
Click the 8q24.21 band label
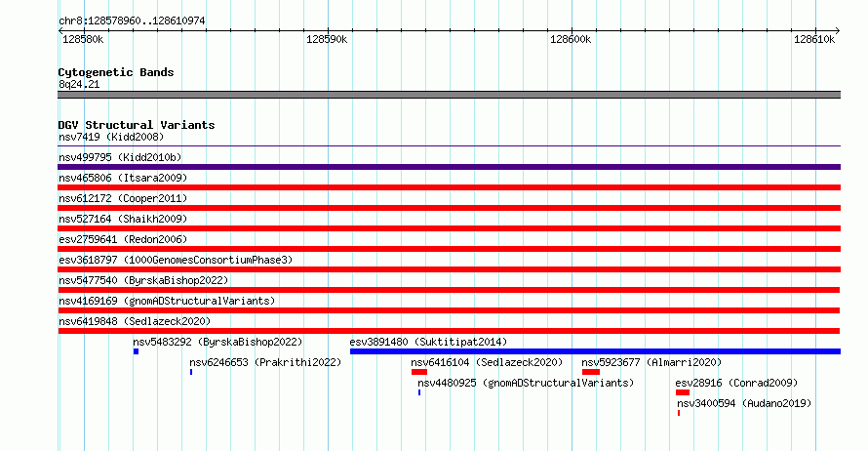pyautogui.click(x=79, y=84)
